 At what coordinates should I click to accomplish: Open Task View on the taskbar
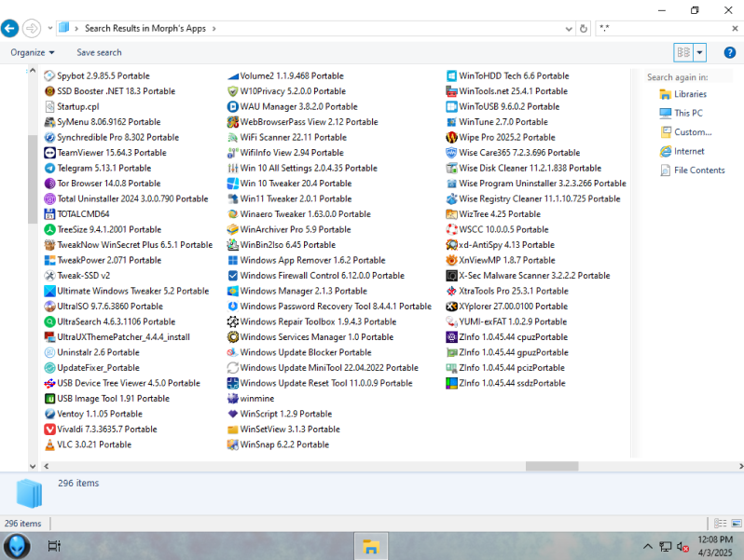54,546
